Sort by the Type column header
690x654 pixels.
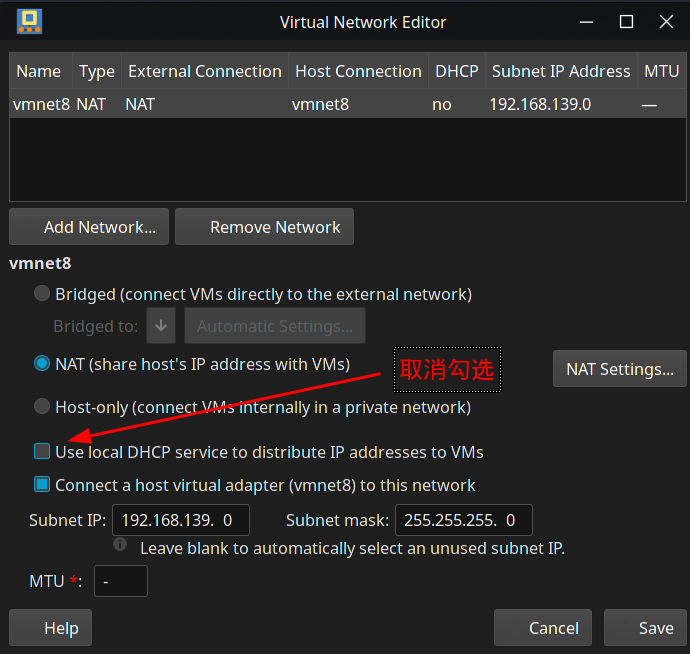(97, 71)
